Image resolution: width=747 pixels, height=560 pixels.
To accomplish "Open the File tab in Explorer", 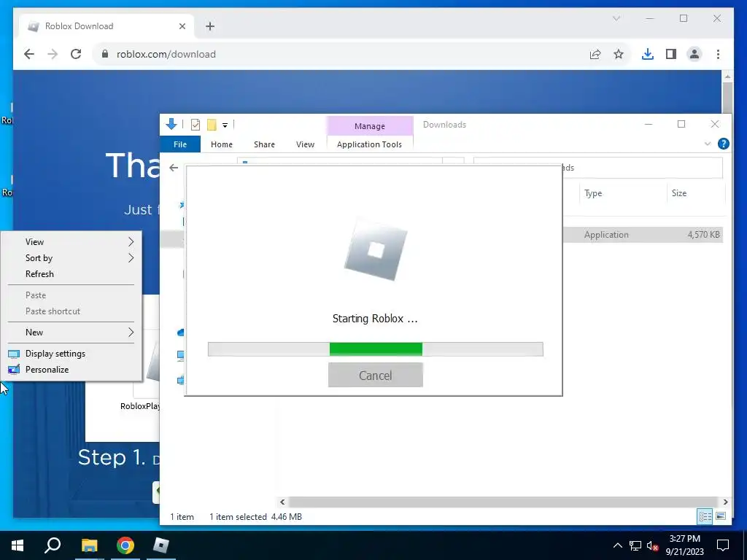I will tap(180, 144).
